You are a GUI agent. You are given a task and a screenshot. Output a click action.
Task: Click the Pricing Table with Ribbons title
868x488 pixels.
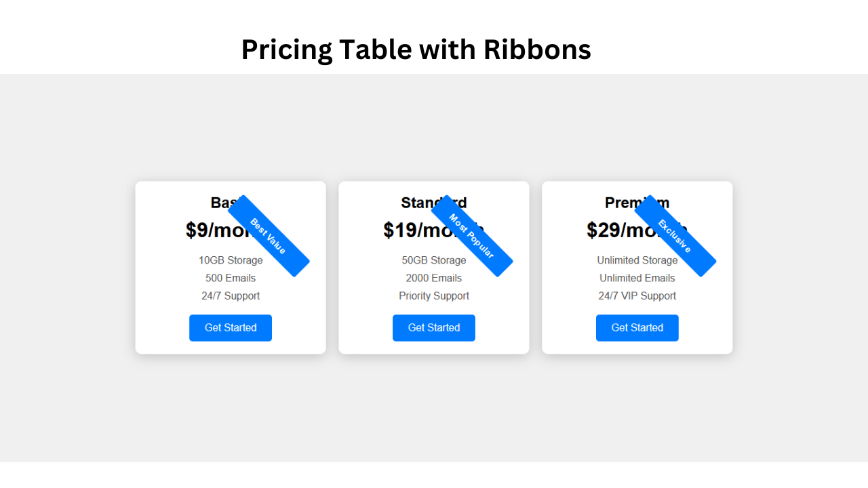tap(416, 49)
